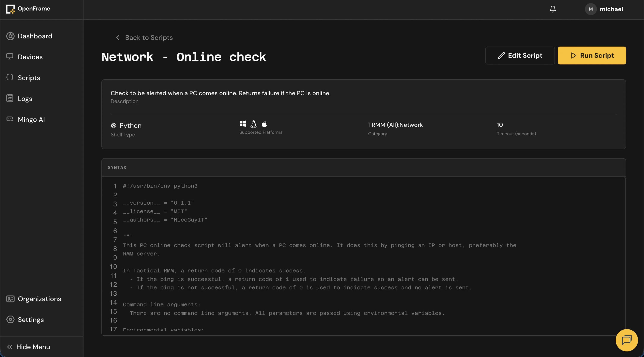
Task: Click the 'In Tactical RMM' code line
Action: click(214, 270)
